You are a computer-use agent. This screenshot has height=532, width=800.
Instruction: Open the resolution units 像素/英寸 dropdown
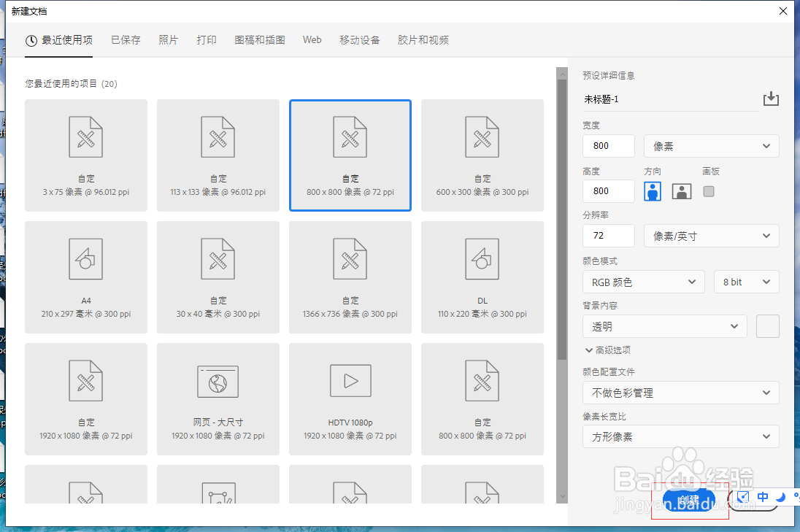[711, 236]
